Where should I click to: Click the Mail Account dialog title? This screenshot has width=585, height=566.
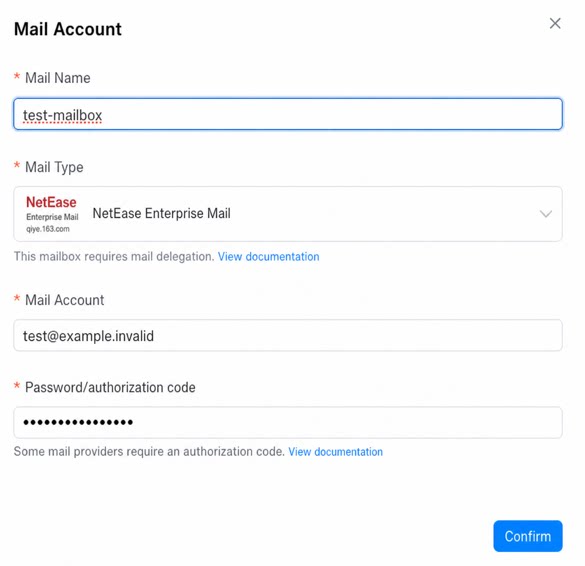[x=68, y=29]
